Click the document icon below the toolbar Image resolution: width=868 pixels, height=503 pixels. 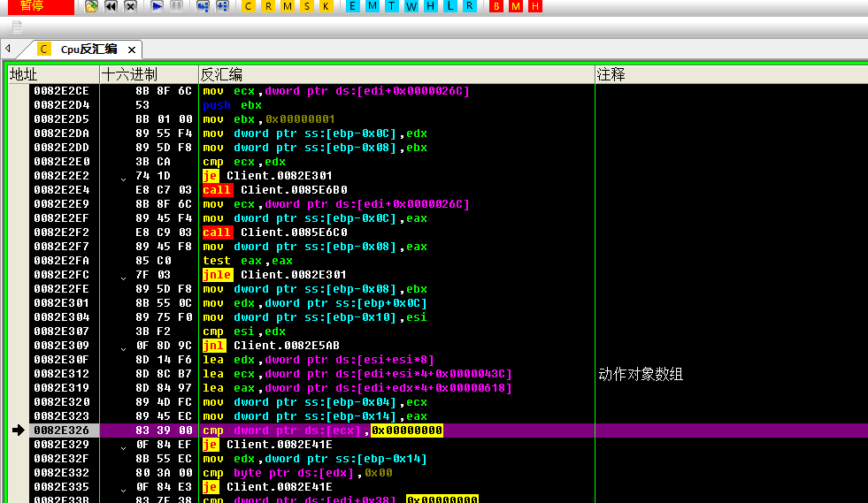pos(17,27)
